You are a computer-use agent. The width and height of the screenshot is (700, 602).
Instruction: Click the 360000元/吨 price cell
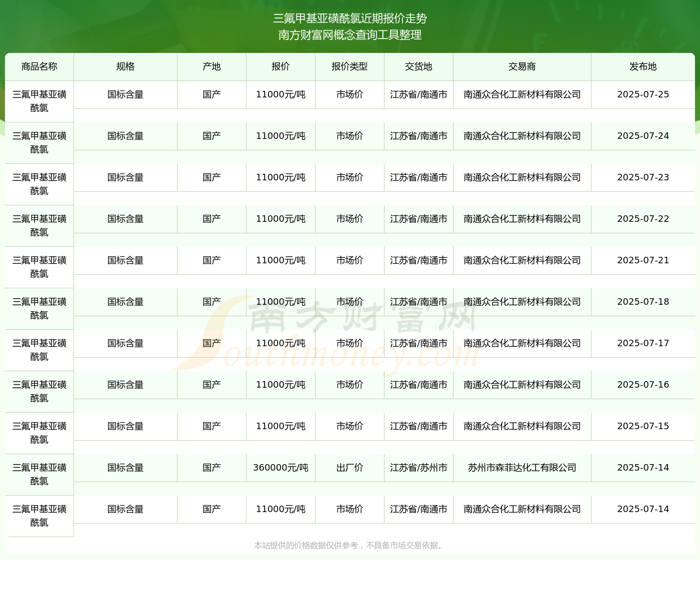point(281,468)
